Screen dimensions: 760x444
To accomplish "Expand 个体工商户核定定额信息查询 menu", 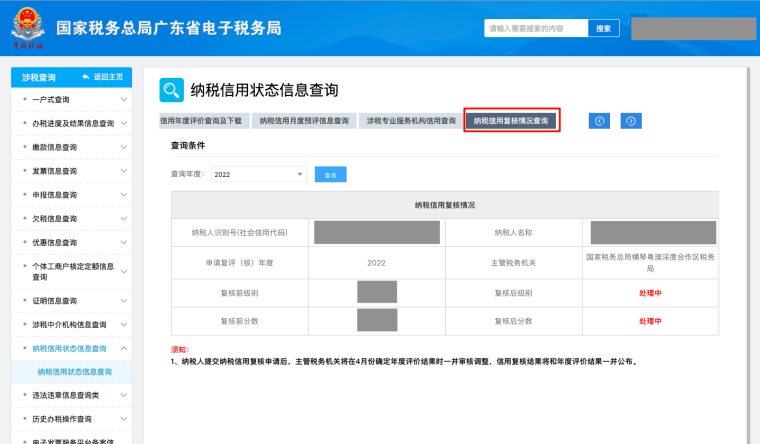I will pos(71,271).
